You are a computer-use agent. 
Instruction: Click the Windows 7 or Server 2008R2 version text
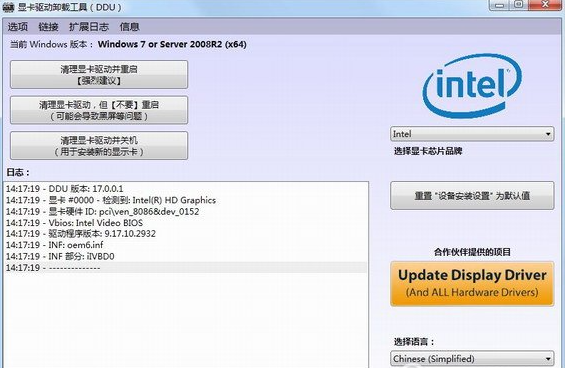tap(172, 44)
